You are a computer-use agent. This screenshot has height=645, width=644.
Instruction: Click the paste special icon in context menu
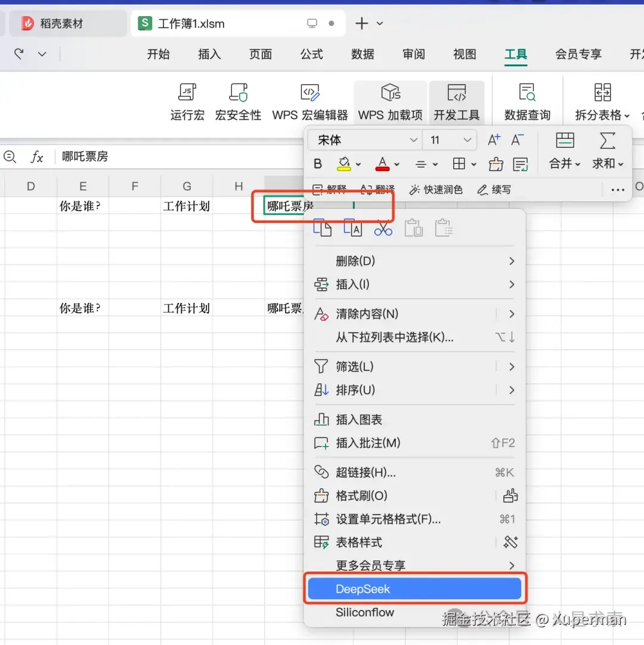(444, 228)
